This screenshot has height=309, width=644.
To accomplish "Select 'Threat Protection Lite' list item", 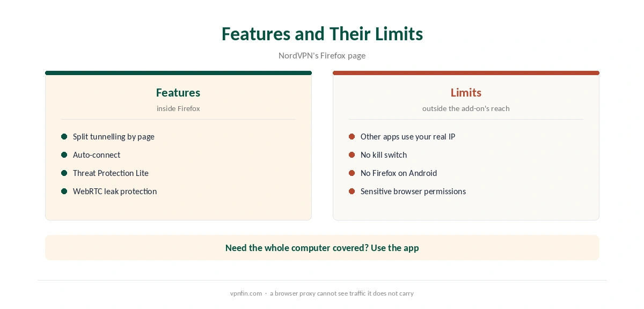I will [x=111, y=173].
